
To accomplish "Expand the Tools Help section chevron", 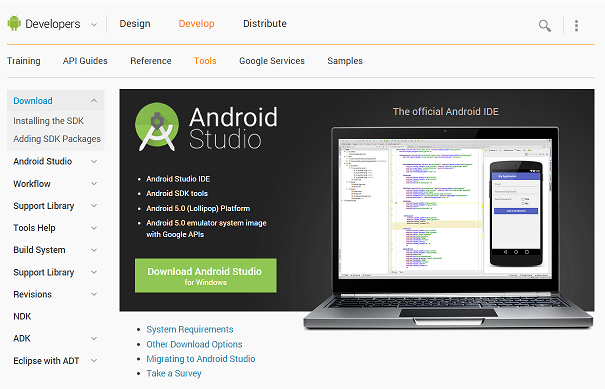I will coord(94,228).
